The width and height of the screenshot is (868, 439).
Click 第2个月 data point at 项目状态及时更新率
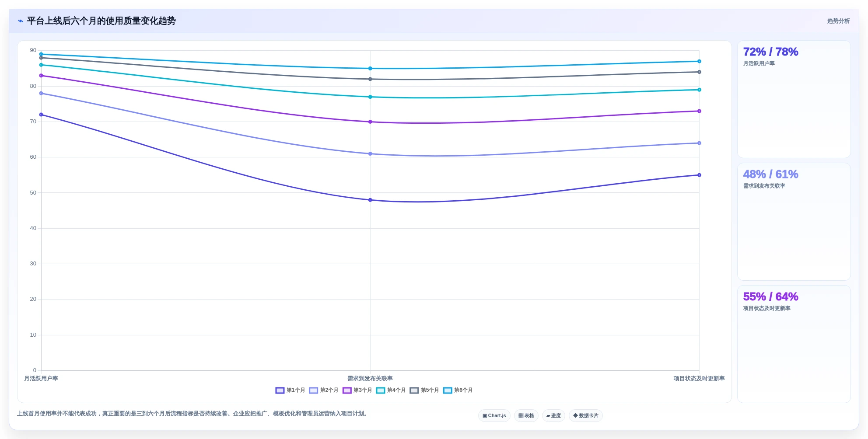pyautogui.click(x=699, y=143)
